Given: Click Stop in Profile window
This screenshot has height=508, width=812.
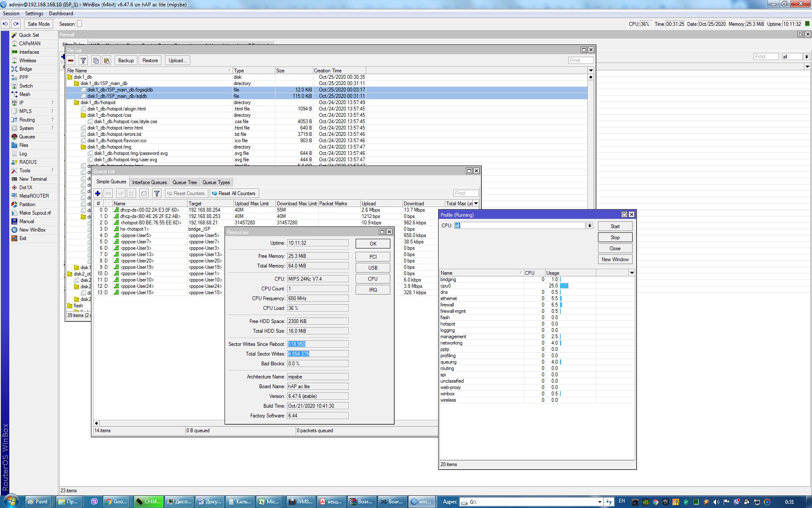Looking at the screenshot, I should click(615, 237).
